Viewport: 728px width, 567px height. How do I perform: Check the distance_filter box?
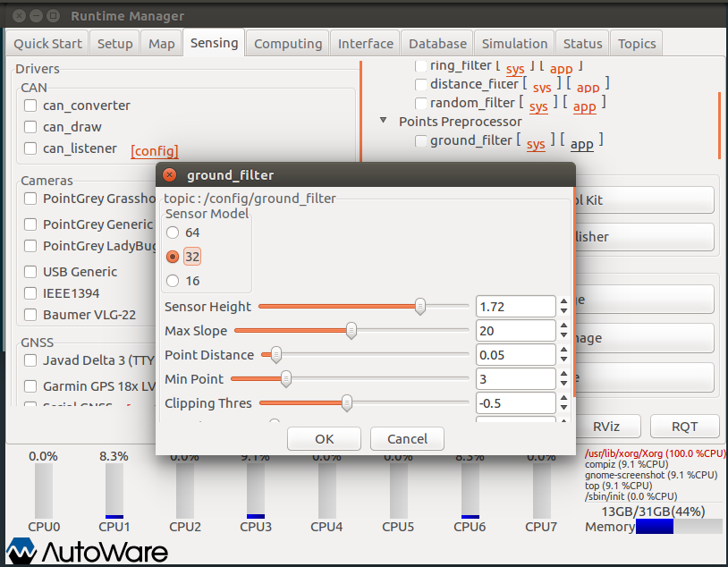420,84
